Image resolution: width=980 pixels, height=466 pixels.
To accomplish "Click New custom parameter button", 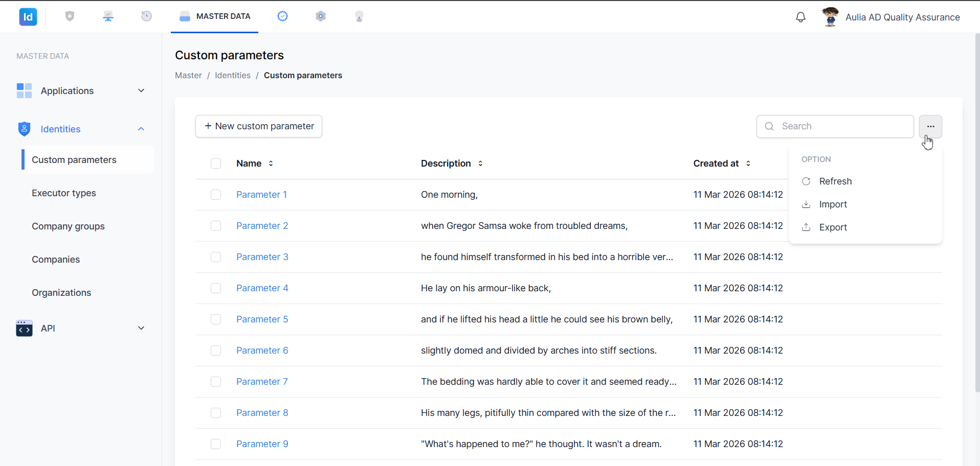I will click(x=259, y=126).
